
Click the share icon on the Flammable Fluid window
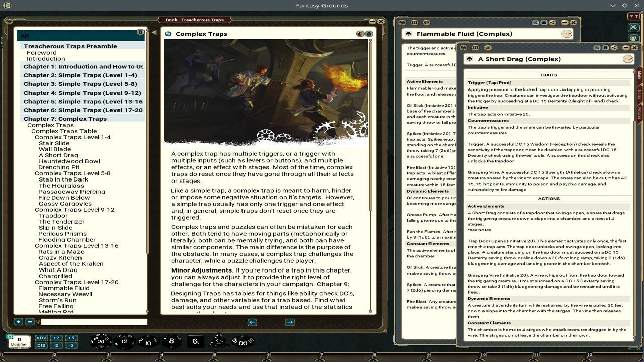point(552,23)
